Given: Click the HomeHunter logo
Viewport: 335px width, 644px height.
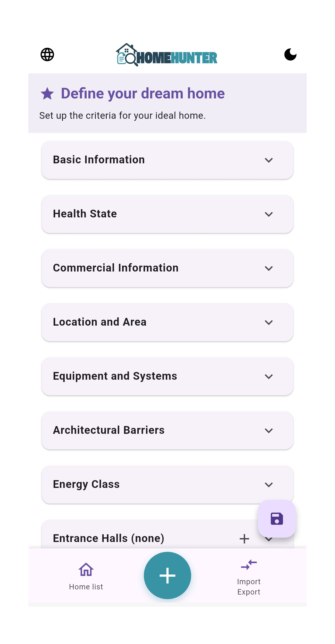Looking at the screenshot, I should (167, 55).
